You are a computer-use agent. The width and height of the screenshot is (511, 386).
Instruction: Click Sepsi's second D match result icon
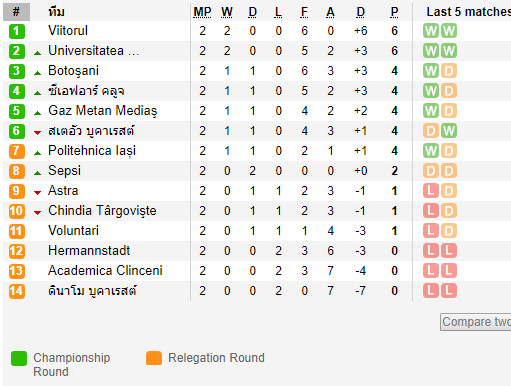449,171
